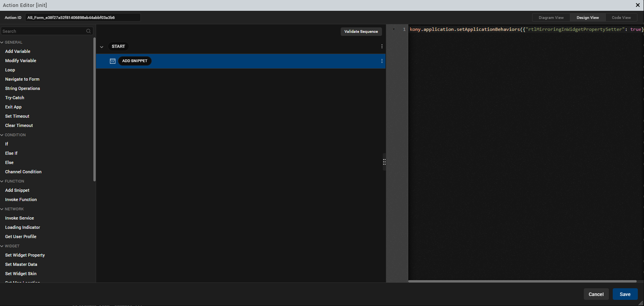Choose Loop action
Image resolution: width=644 pixels, height=306 pixels.
coord(10,70)
